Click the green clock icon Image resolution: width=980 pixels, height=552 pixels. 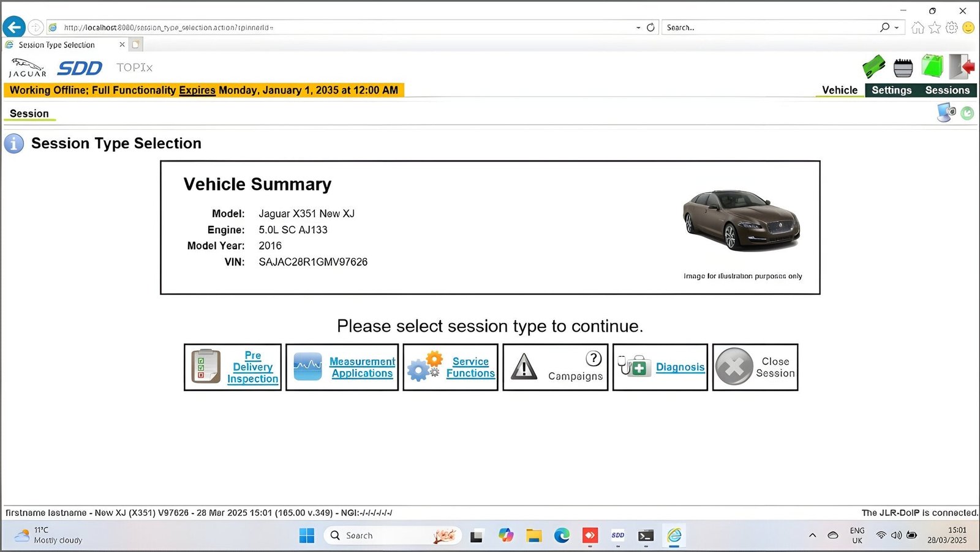pos(967,113)
